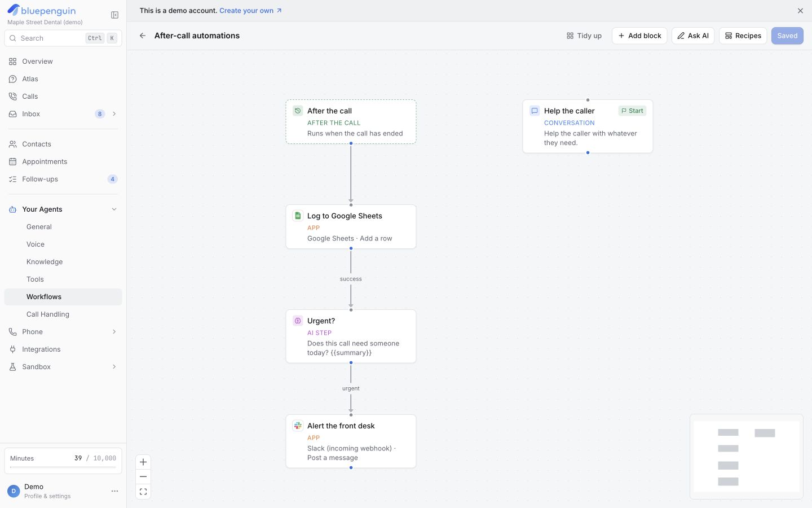Select the Help the caller conversation block
The image size is (812, 508).
588,126
